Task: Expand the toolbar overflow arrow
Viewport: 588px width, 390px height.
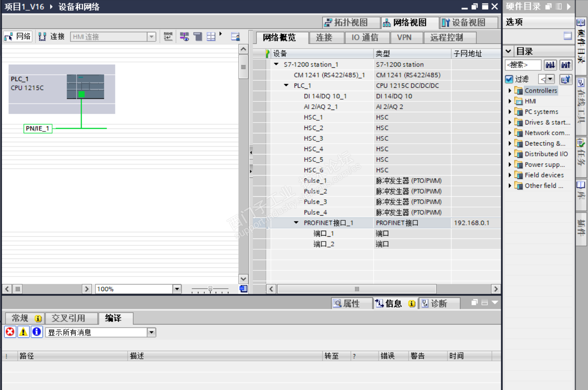Action: 221,34
